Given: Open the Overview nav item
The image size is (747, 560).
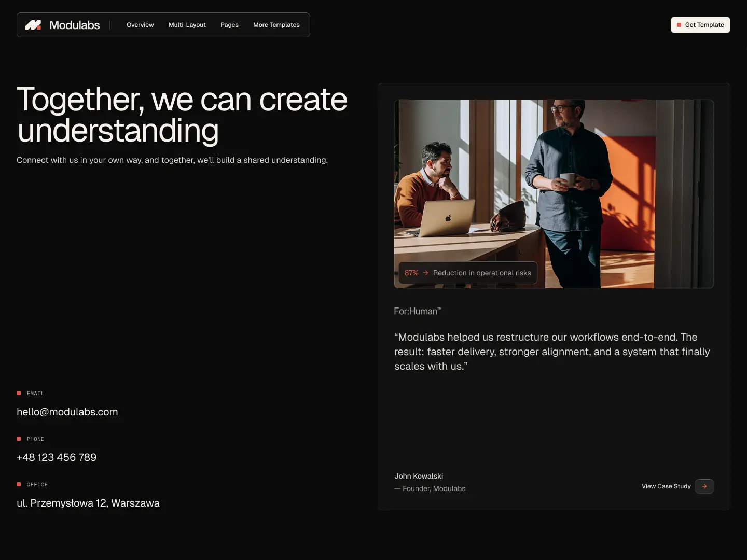Looking at the screenshot, I should [140, 25].
